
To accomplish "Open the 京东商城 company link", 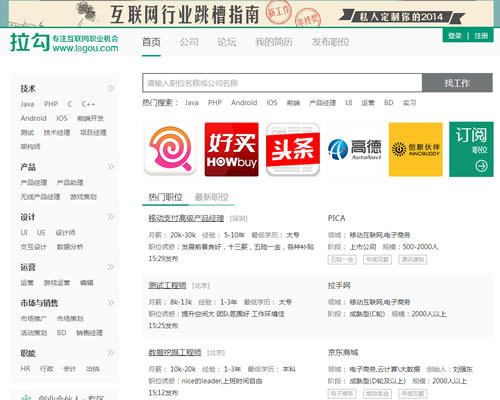I will pos(343,352).
